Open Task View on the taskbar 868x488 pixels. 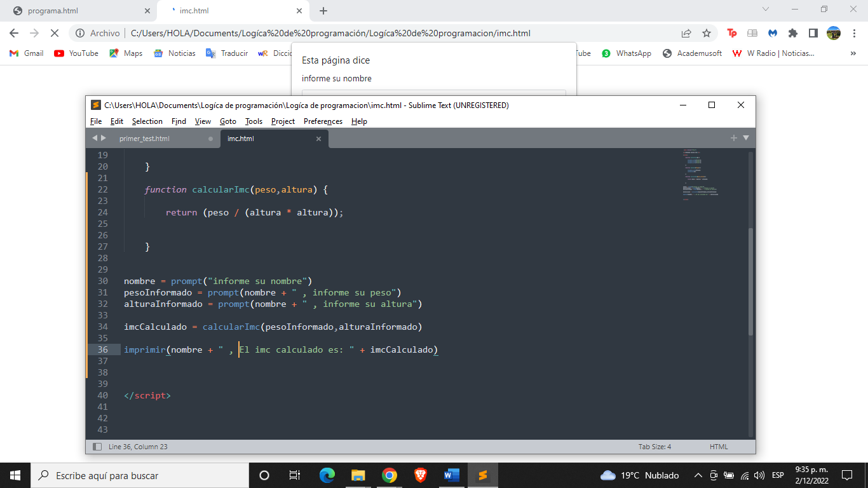[x=295, y=475]
